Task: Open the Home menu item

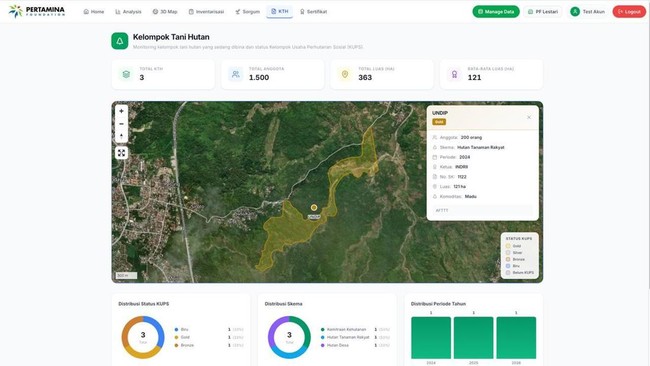Action: (x=94, y=12)
